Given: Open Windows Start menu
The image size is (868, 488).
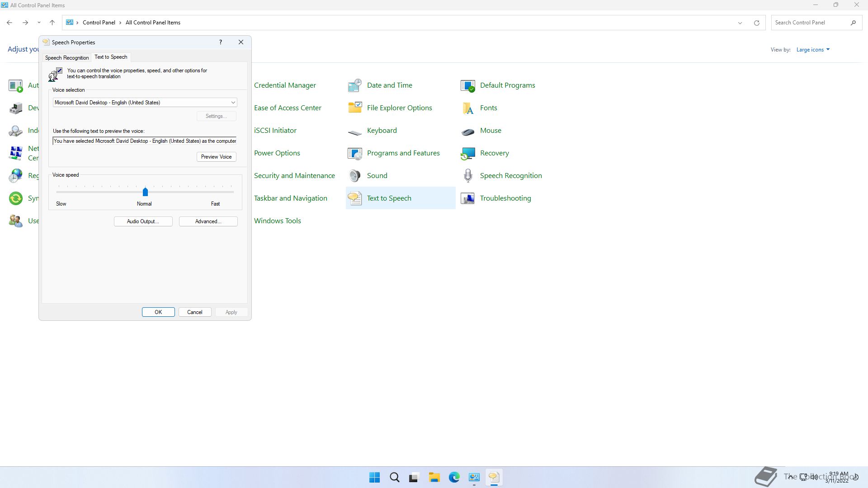Looking at the screenshot, I should pyautogui.click(x=374, y=477).
